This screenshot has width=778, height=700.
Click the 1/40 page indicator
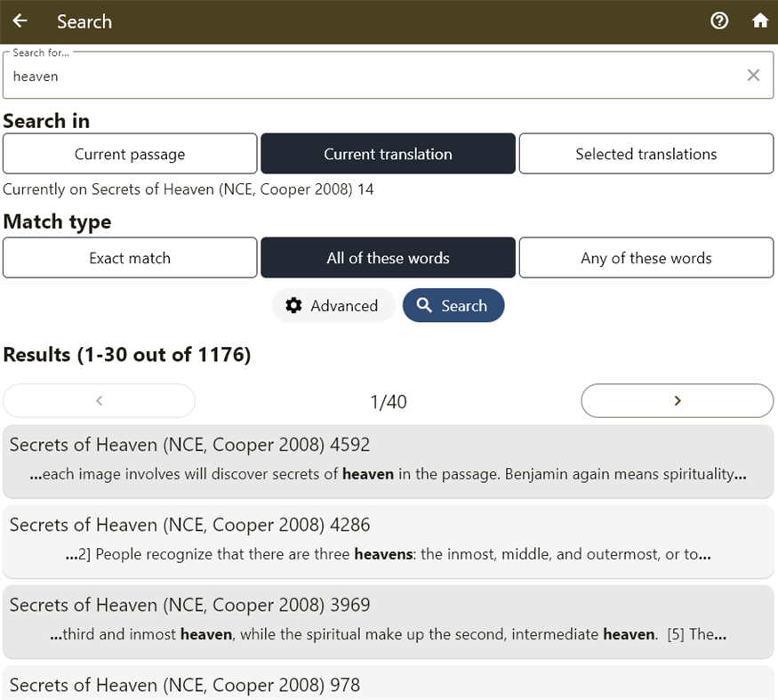point(389,400)
